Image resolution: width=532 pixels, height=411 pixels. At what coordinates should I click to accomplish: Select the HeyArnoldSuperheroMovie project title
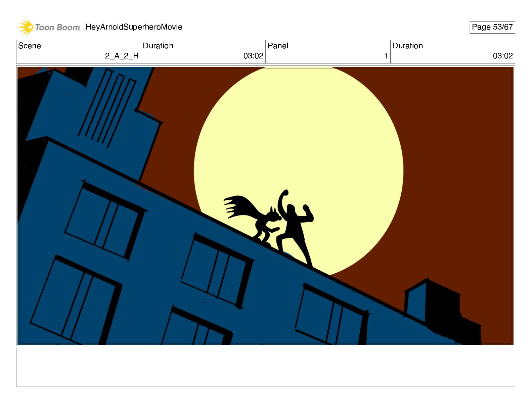click(134, 27)
